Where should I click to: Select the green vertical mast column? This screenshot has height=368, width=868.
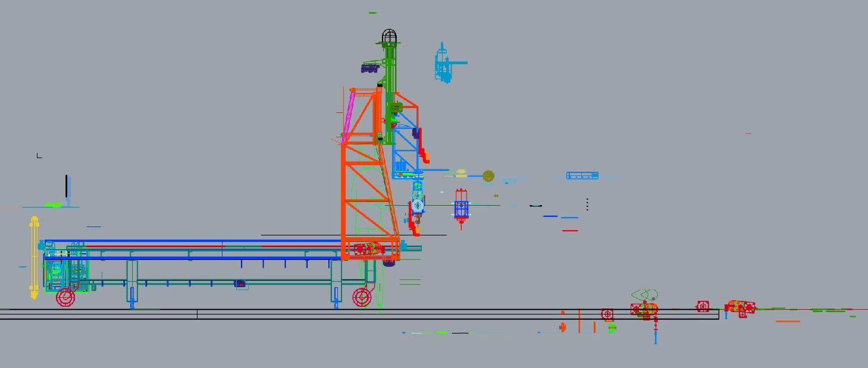pos(390,95)
